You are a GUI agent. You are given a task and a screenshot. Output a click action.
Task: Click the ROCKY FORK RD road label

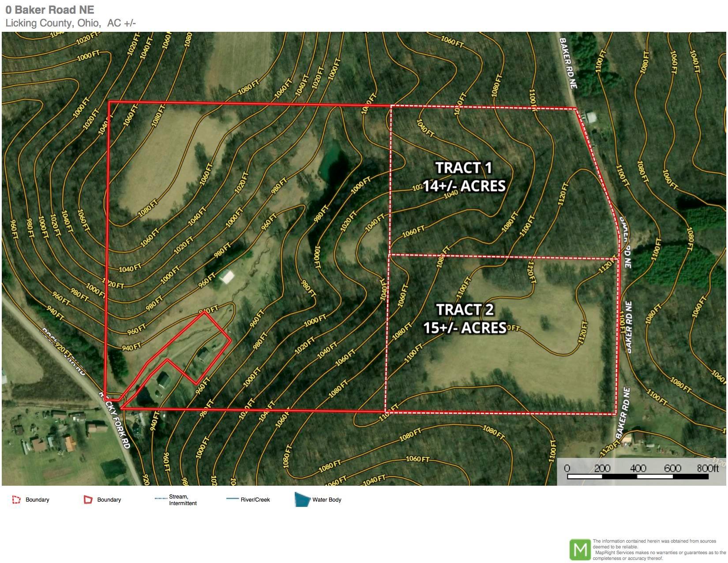pyautogui.click(x=116, y=419)
